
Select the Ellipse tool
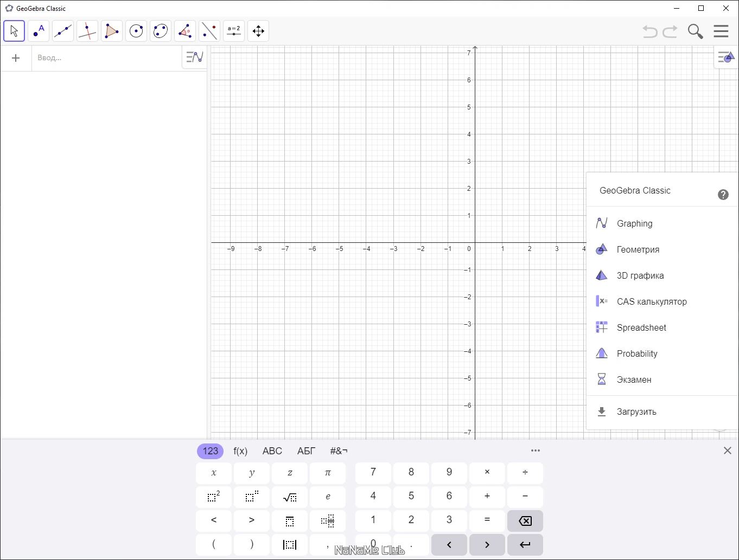(161, 31)
